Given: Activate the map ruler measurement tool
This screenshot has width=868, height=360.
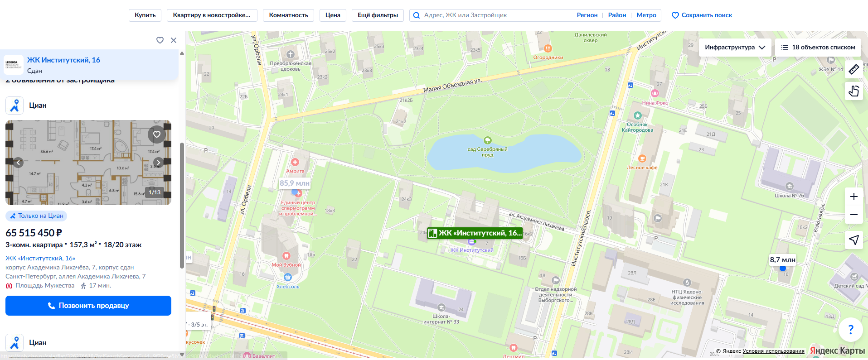Looking at the screenshot, I should click(854, 69).
